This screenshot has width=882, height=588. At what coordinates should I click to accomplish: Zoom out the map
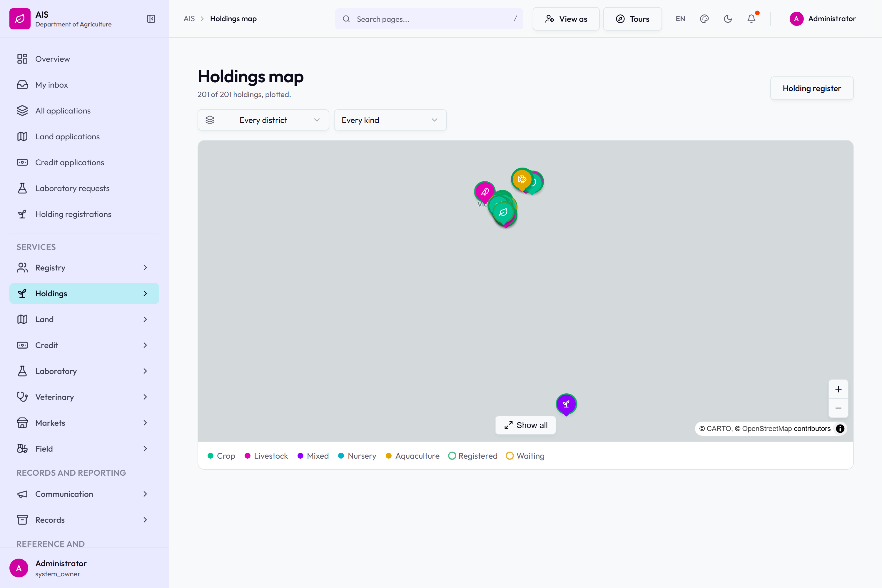[838, 408]
